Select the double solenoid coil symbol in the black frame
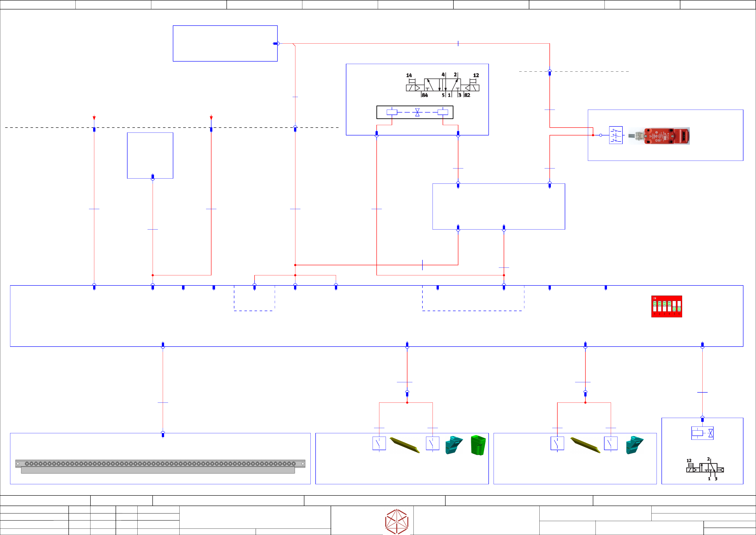 pos(415,112)
